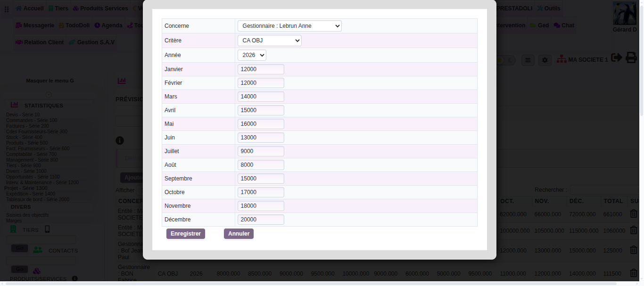Click the hamburger menu icon in header
This screenshot has width=644, height=286.
tap(528, 60)
